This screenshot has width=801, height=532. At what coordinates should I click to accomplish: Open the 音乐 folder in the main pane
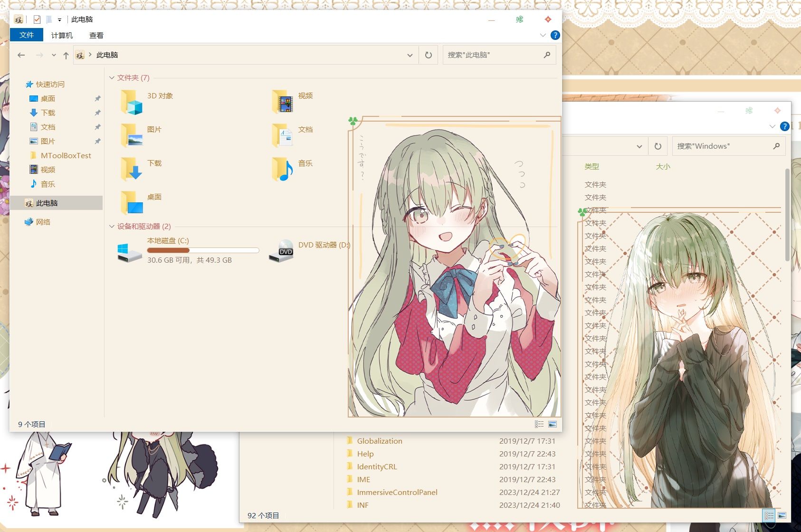[x=283, y=169]
